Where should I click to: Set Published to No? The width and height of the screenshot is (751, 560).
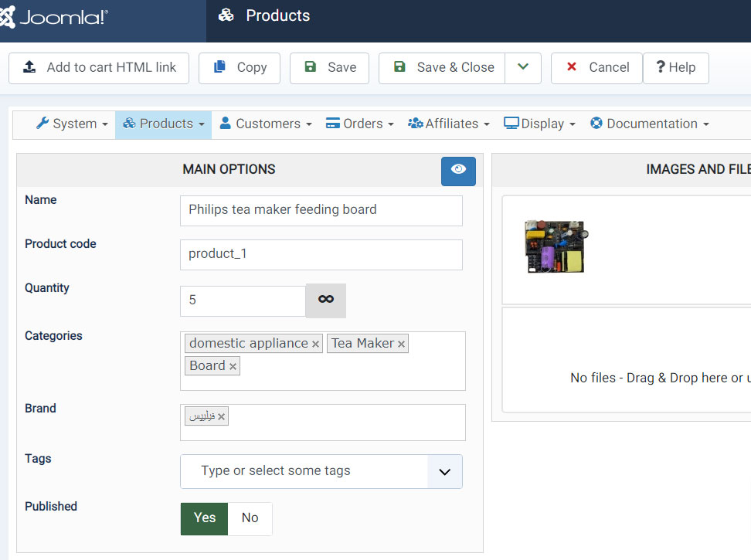click(x=250, y=518)
